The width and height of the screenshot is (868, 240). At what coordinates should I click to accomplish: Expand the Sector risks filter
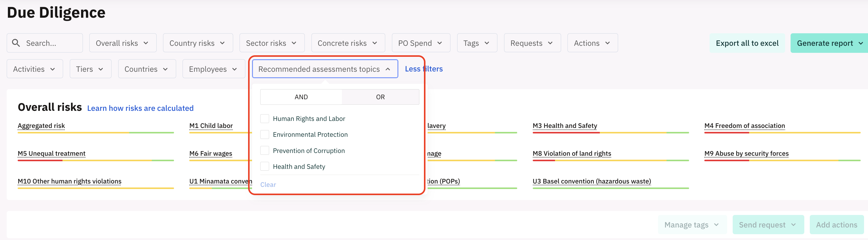coord(272,43)
